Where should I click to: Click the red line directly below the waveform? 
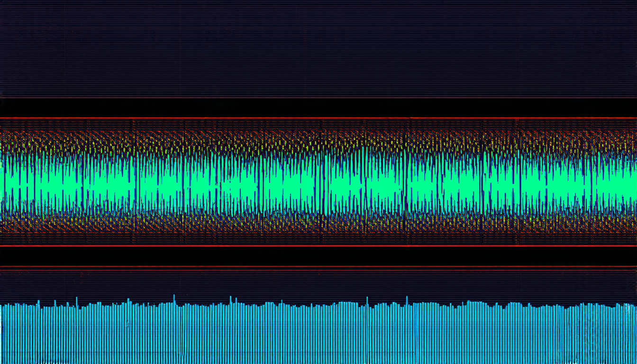(x=318, y=246)
